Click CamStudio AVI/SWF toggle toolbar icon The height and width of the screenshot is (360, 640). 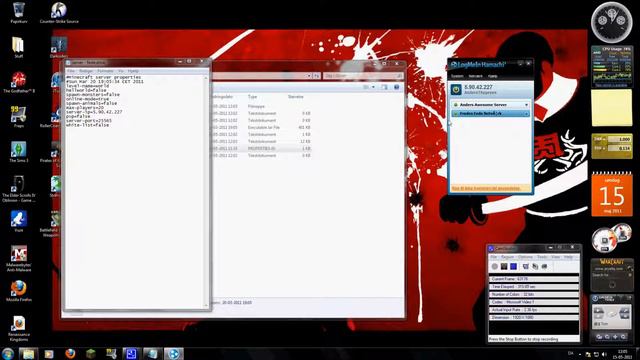pos(535,267)
